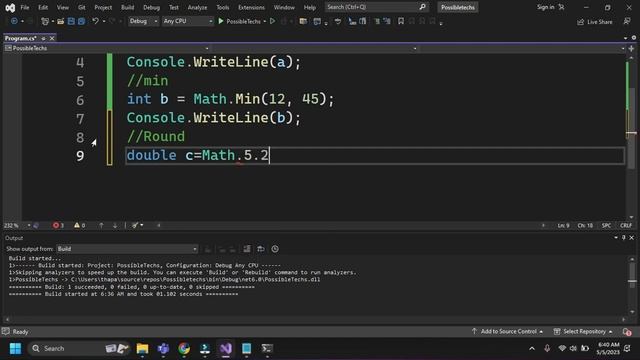The height and width of the screenshot is (360, 640).
Task: Open the Any CPU platform dropdown
Action: pyautogui.click(x=188, y=21)
